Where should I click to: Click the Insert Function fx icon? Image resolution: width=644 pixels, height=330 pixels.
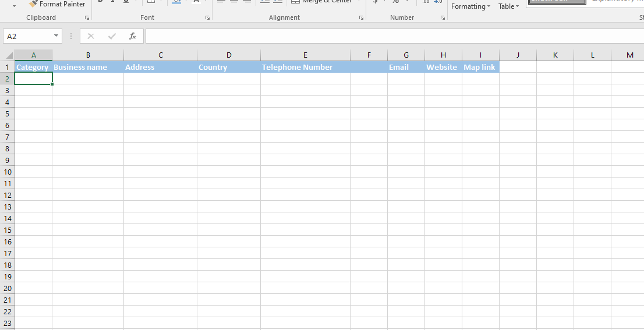(x=132, y=36)
